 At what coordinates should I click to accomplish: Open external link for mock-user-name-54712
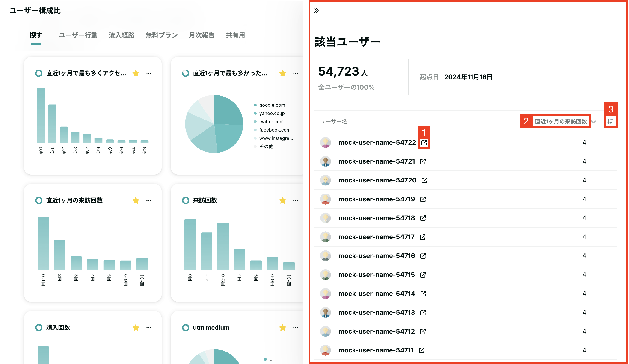tap(423, 331)
